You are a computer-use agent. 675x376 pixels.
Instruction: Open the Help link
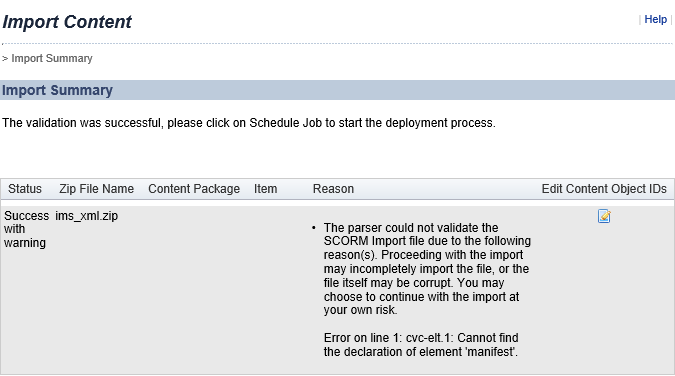(655, 19)
